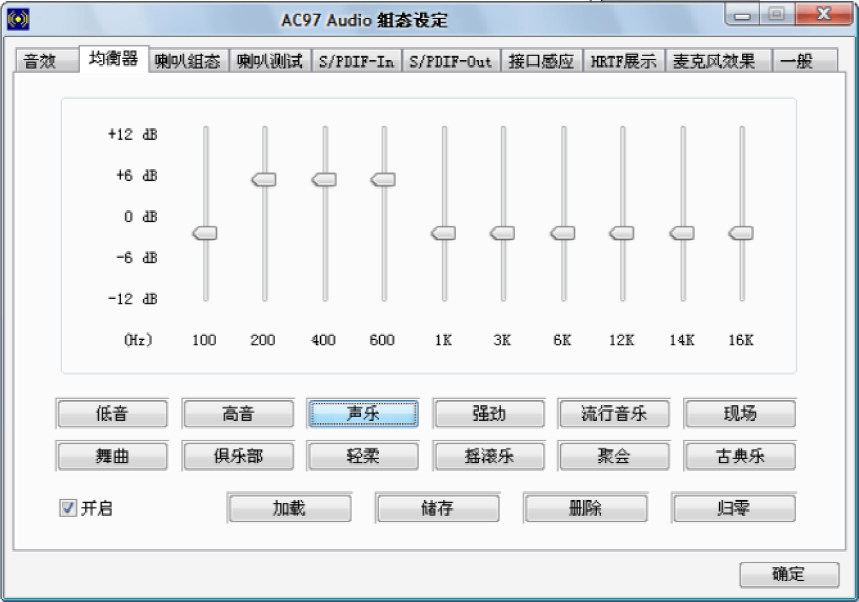Viewport: 859px width, 602px height.
Task: Apply the 摇滚乐 preset
Action: pyautogui.click(x=489, y=456)
